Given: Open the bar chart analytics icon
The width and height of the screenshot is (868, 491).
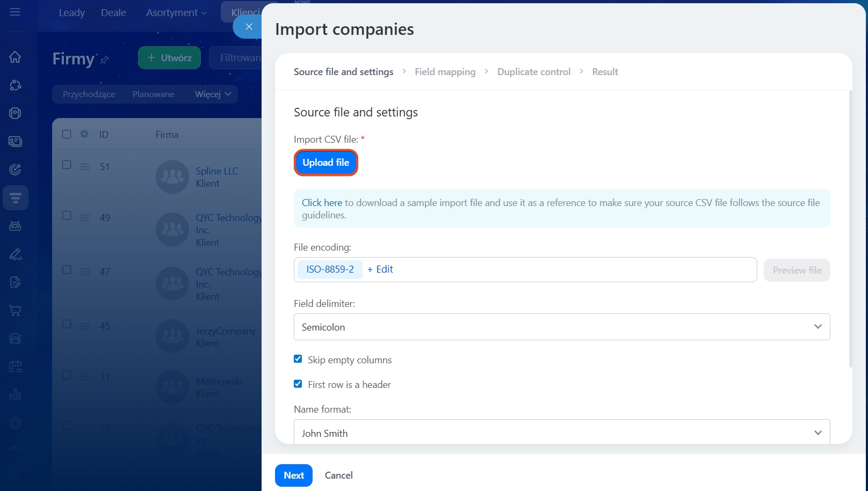Looking at the screenshot, I should coord(15,395).
